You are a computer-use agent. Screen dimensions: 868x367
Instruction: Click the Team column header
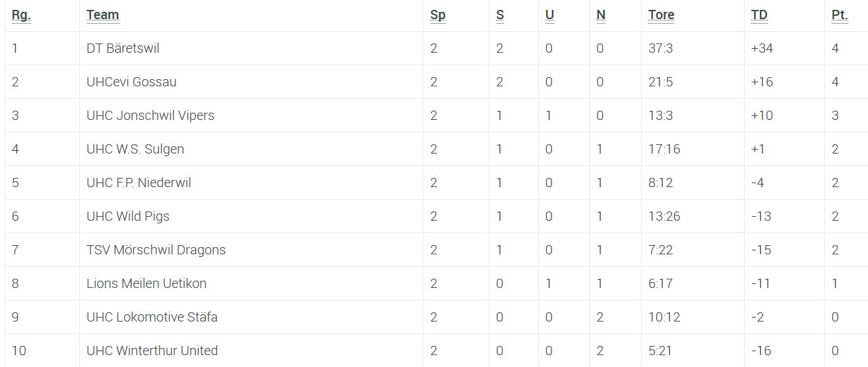(x=102, y=15)
